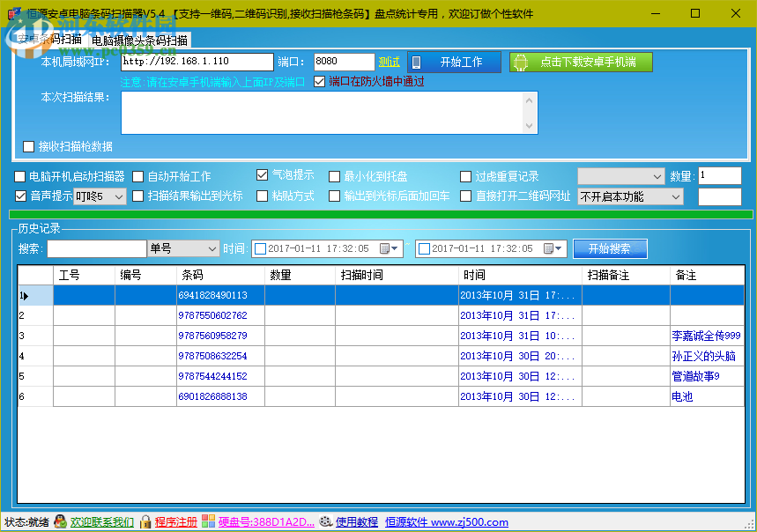
Task: Enable 自动开始工作 checkbox
Action: click(138, 176)
